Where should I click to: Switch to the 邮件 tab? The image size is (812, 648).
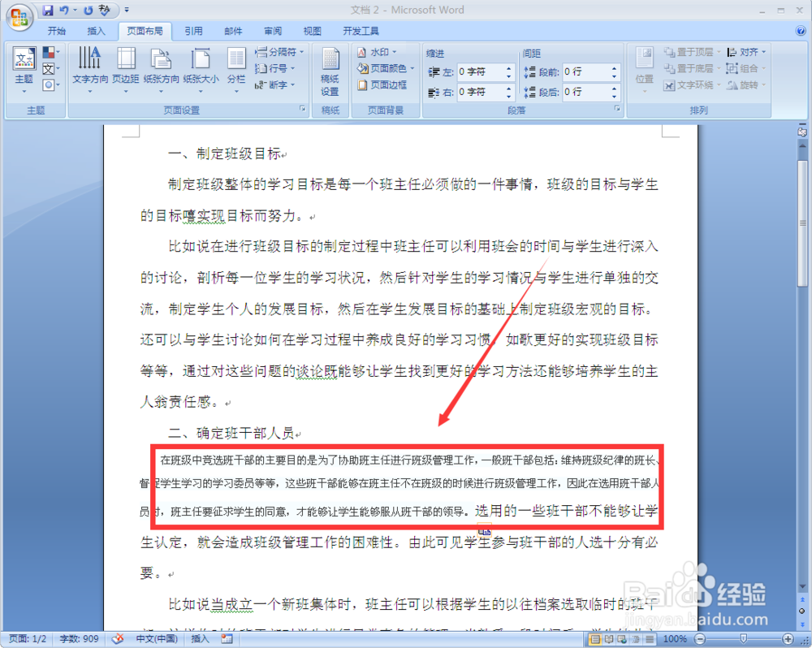click(233, 31)
